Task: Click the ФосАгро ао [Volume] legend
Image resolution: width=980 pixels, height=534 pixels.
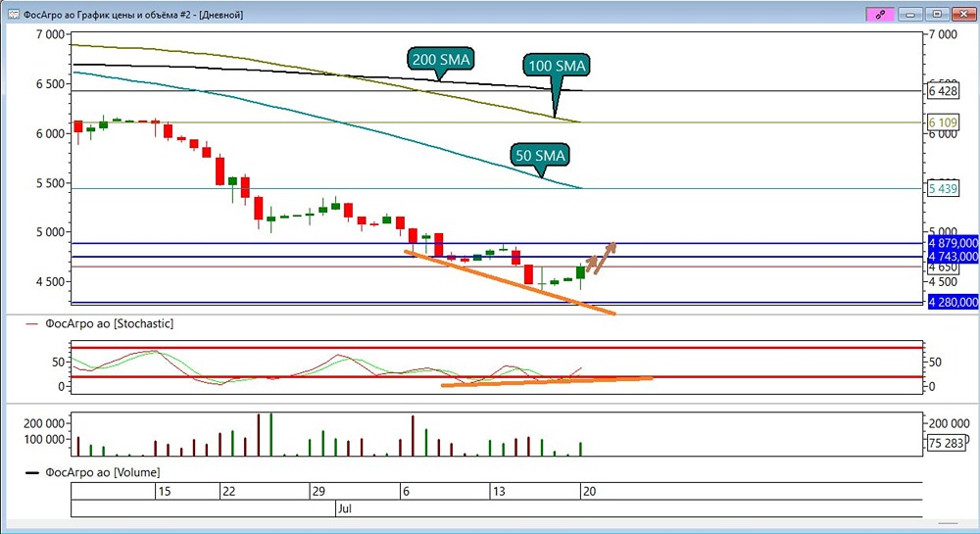Action: click(102, 472)
